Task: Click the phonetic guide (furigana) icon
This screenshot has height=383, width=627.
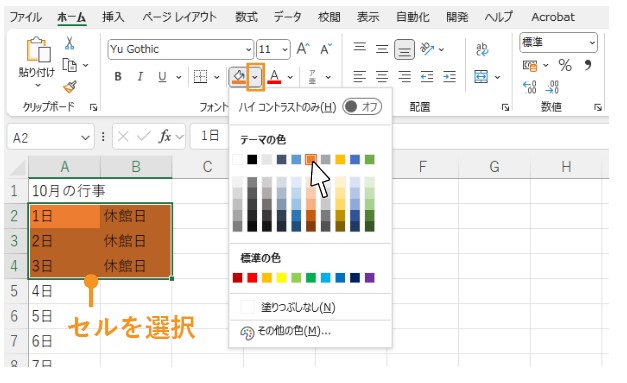Action: coord(312,76)
